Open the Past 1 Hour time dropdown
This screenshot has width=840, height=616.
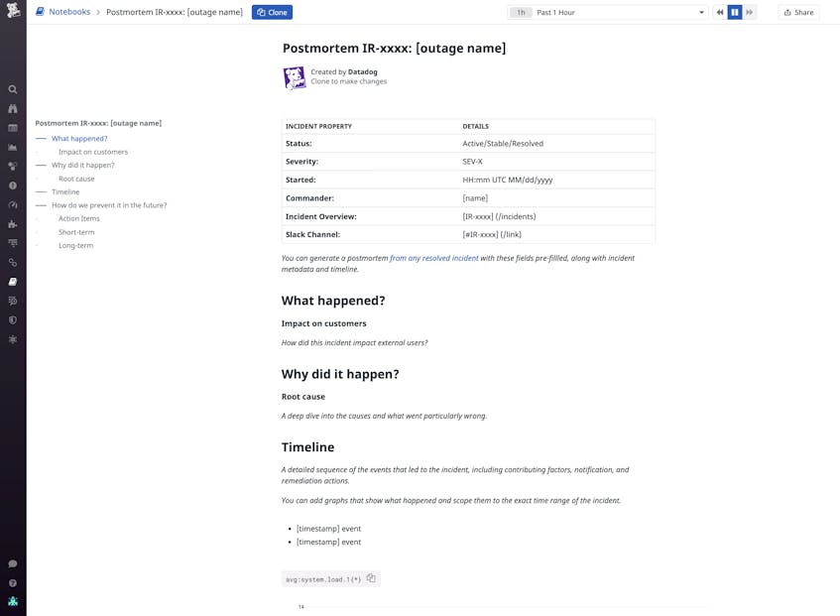[608, 12]
